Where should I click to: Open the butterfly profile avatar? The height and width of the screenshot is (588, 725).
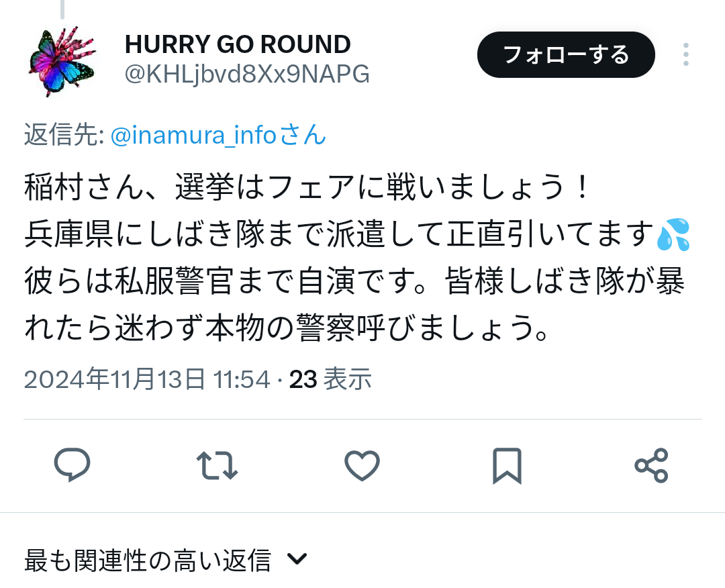point(62,60)
